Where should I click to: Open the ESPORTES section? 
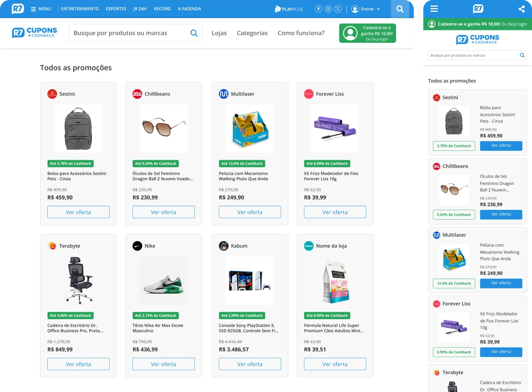coord(116,9)
